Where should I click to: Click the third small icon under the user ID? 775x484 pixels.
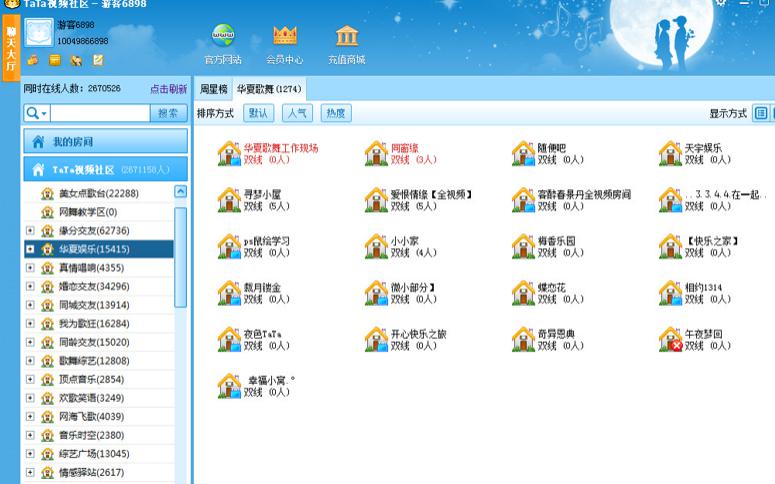click(76, 60)
